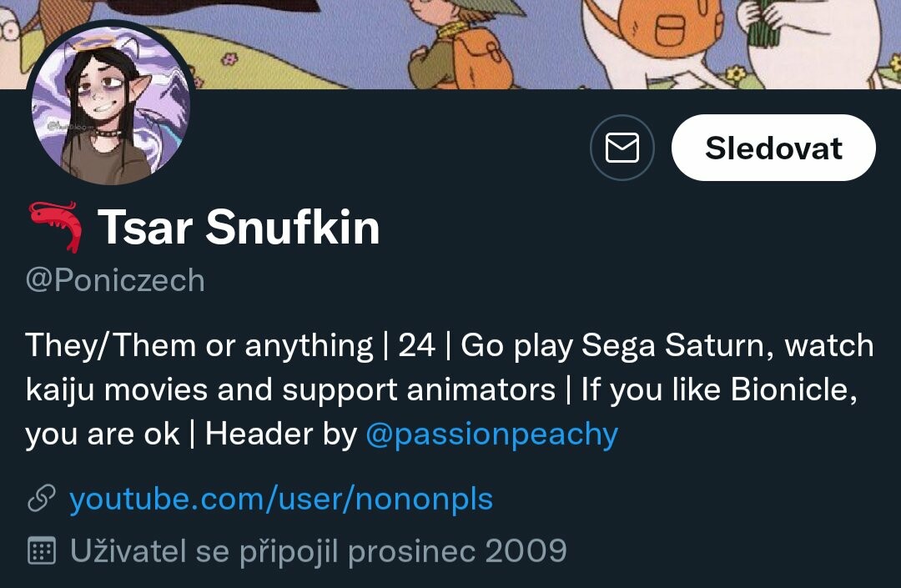Select the Tsar Snufkin display name
This screenshot has width=901, height=588.
(x=239, y=228)
